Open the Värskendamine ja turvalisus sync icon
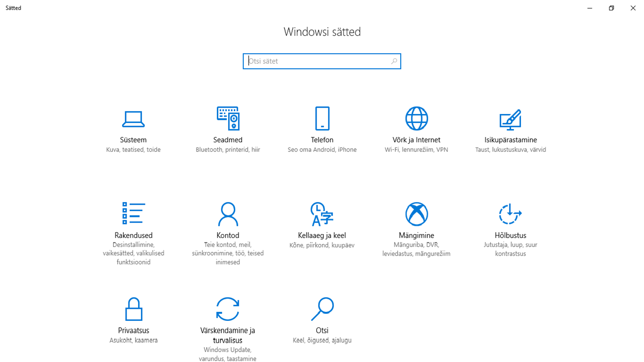Image resolution: width=644 pixels, height=362 pixels. click(228, 309)
